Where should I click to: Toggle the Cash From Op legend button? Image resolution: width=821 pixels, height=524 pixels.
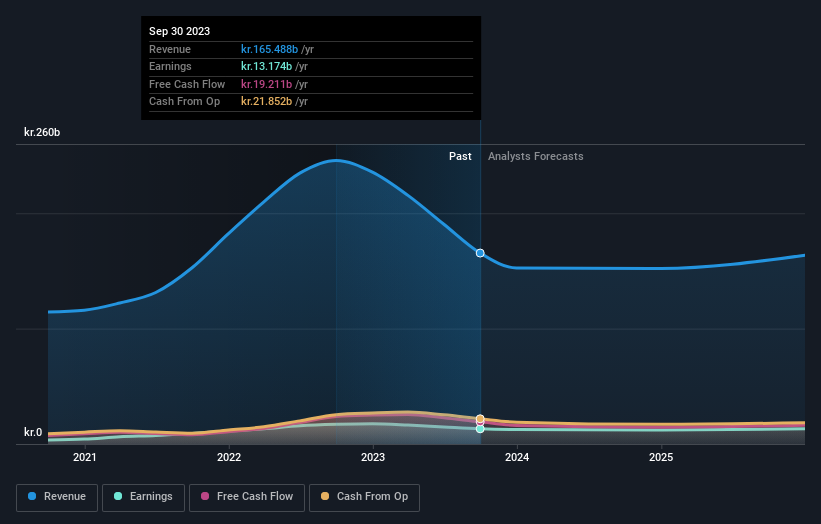(364, 497)
